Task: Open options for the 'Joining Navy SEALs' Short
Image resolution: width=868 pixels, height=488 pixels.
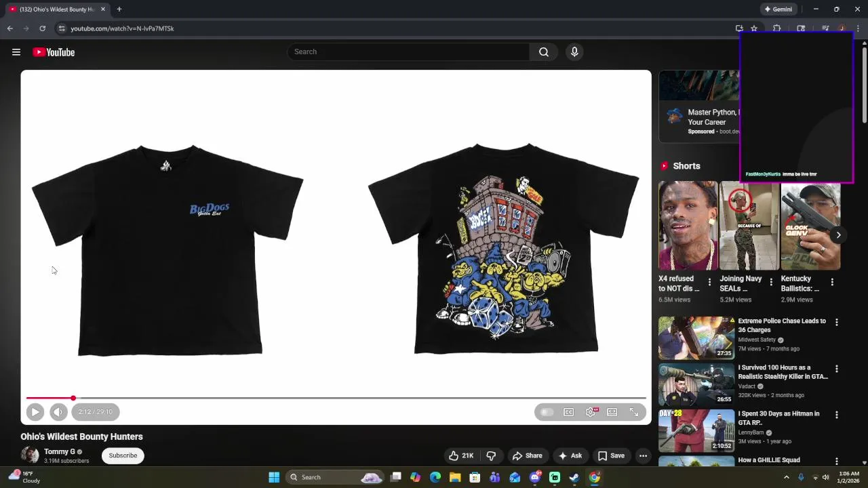Action: pyautogui.click(x=771, y=282)
